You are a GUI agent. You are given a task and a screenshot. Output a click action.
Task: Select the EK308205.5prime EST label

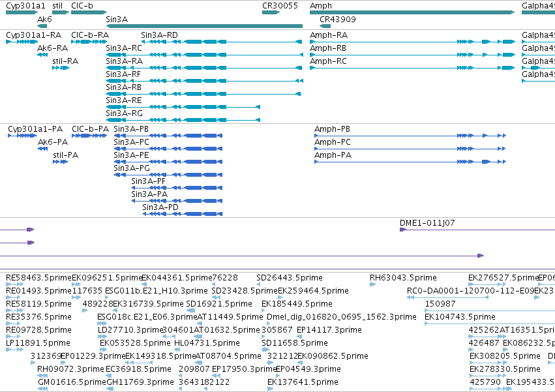coord(505,357)
